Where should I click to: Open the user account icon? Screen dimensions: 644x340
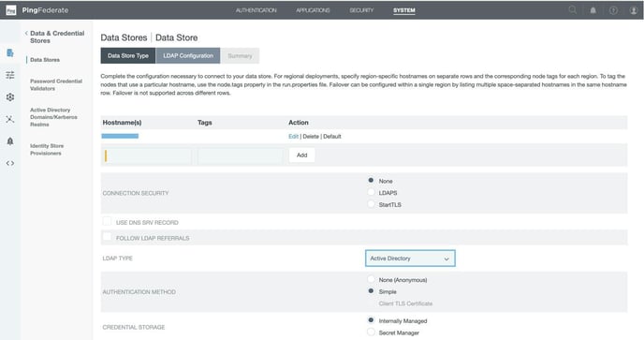click(634, 10)
